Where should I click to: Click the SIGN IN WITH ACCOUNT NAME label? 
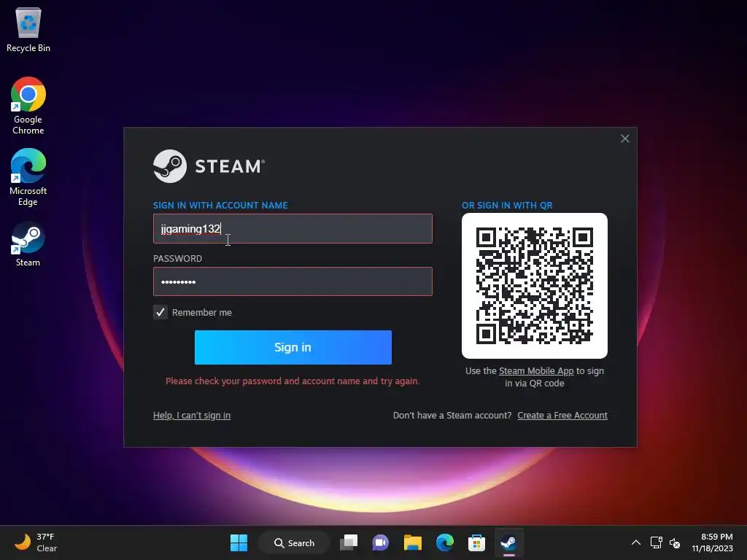(x=220, y=205)
